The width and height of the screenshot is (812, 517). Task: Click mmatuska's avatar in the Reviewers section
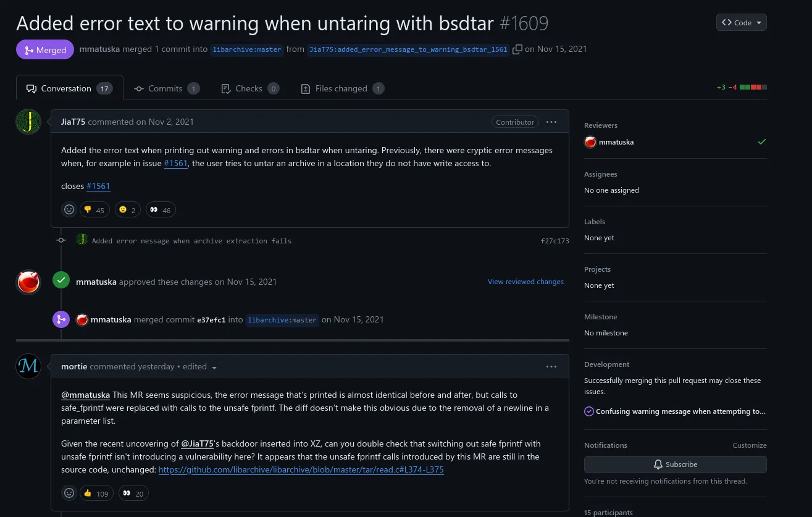[590, 142]
